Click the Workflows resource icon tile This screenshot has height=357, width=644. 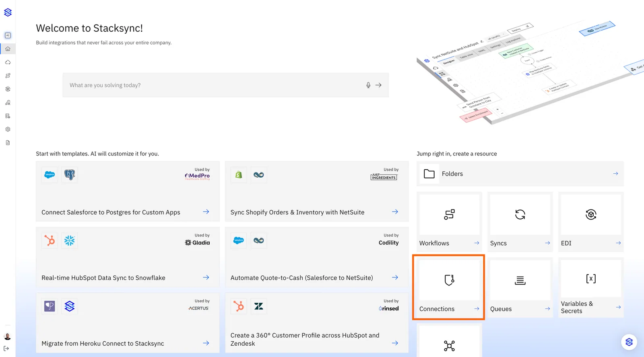point(449,215)
